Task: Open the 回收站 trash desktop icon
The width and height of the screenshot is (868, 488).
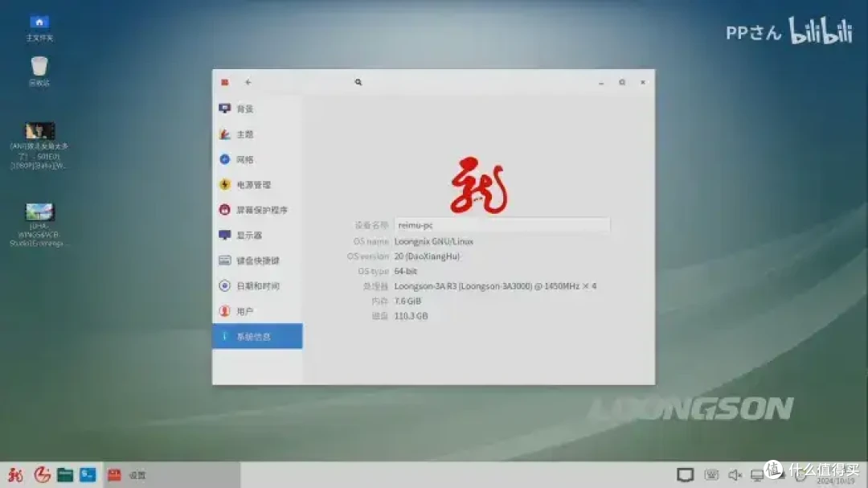Action: (x=39, y=71)
